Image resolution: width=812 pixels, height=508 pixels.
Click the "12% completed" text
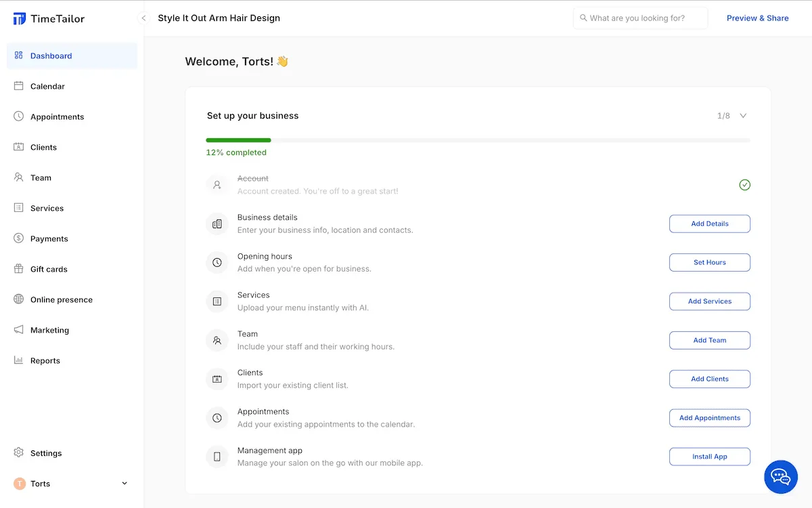pos(236,152)
